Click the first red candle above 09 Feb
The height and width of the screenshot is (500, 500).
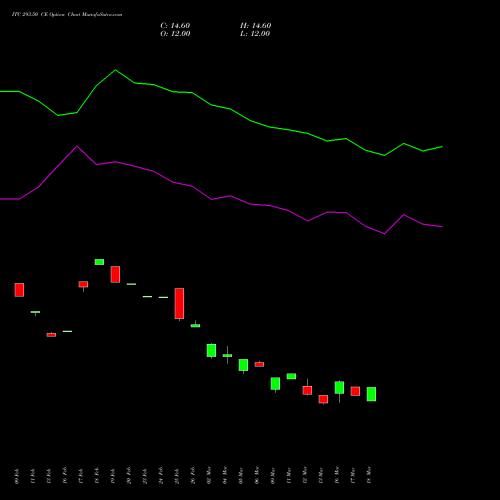19,290
